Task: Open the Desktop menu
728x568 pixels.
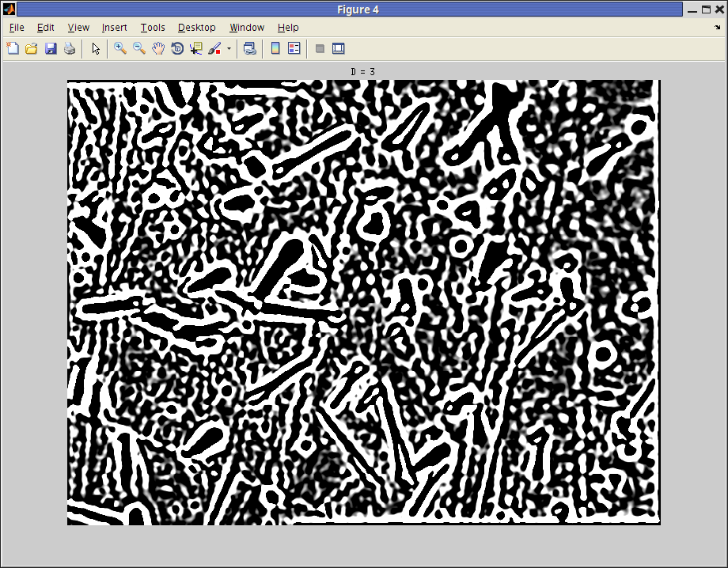Action: pyautogui.click(x=196, y=28)
